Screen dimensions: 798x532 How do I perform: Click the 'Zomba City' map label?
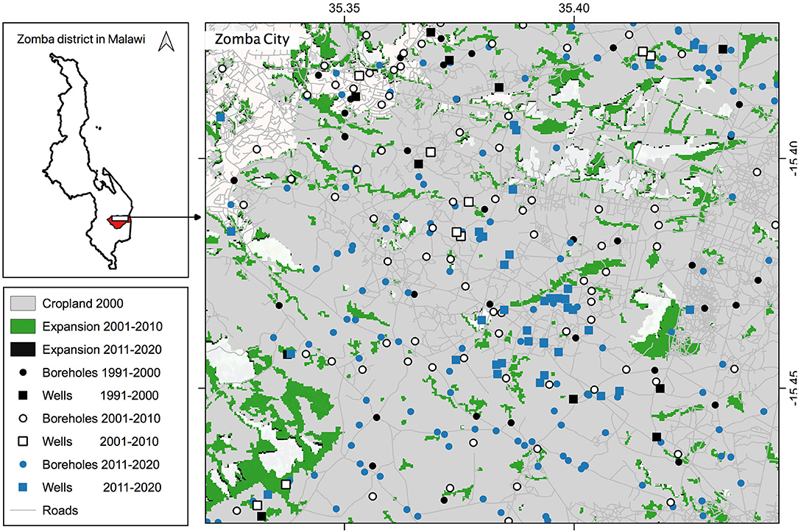[252, 39]
